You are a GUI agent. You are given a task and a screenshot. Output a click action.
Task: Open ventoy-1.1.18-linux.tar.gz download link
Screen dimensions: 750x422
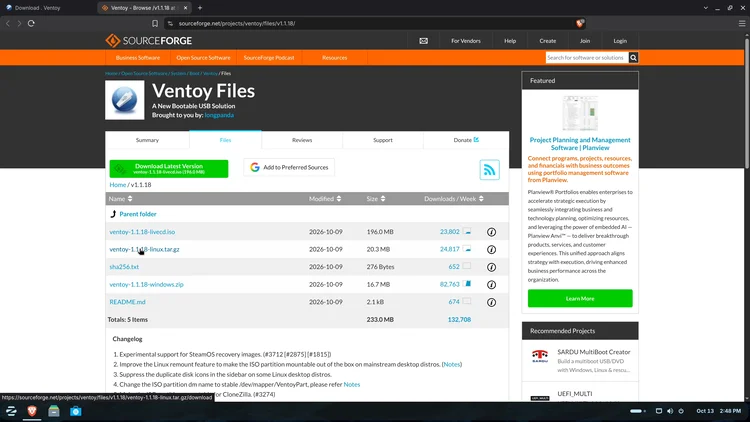[x=144, y=249]
